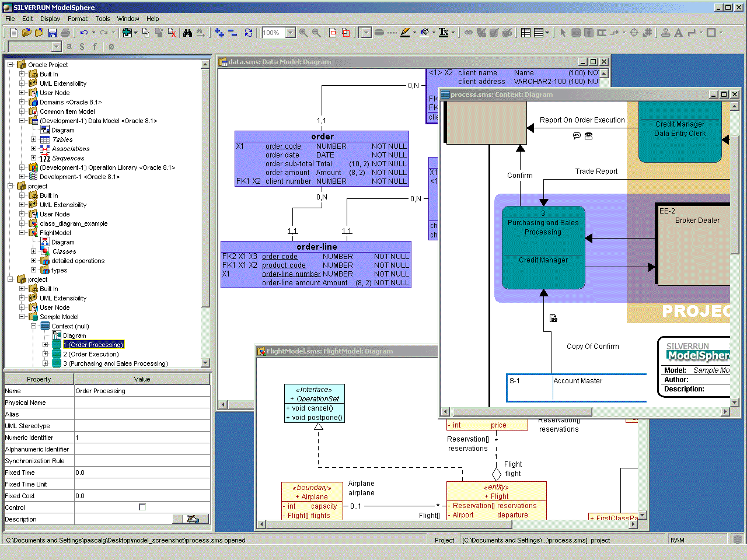Collapse the Oracle Project tree node
The height and width of the screenshot is (560, 747).
[x=11, y=65]
